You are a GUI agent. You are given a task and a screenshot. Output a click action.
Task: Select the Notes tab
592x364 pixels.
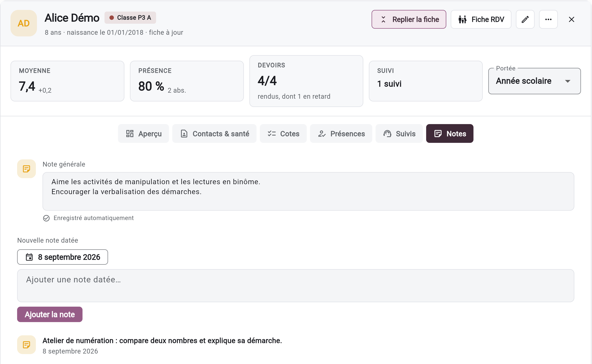(450, 134)
